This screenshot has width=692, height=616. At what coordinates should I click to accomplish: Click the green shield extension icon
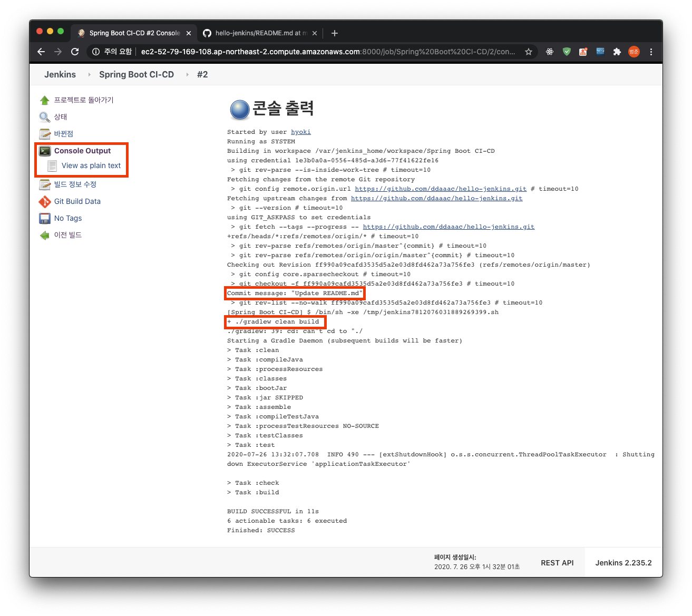point(567,52)
